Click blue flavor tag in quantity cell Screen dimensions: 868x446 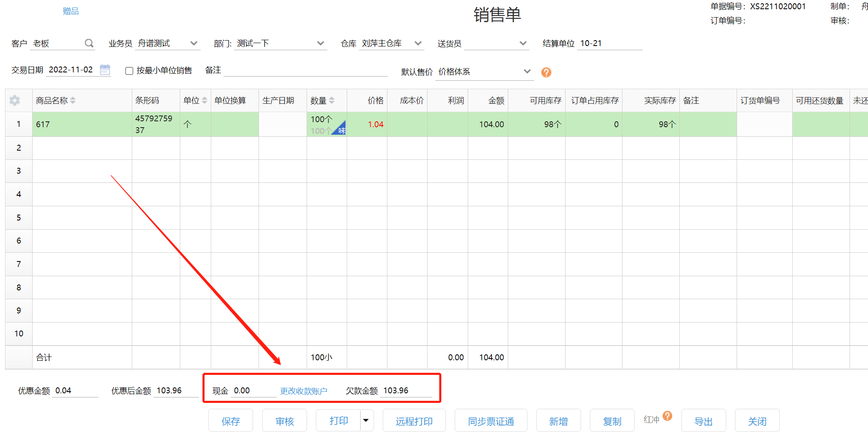[x=341, y=129]
